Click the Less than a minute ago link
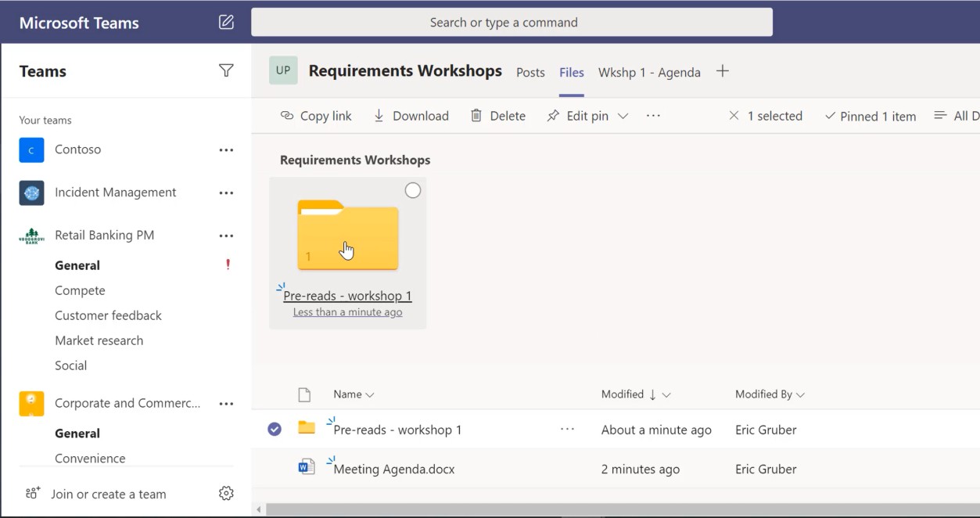980x518 pixels. click(x=347, y=312)
